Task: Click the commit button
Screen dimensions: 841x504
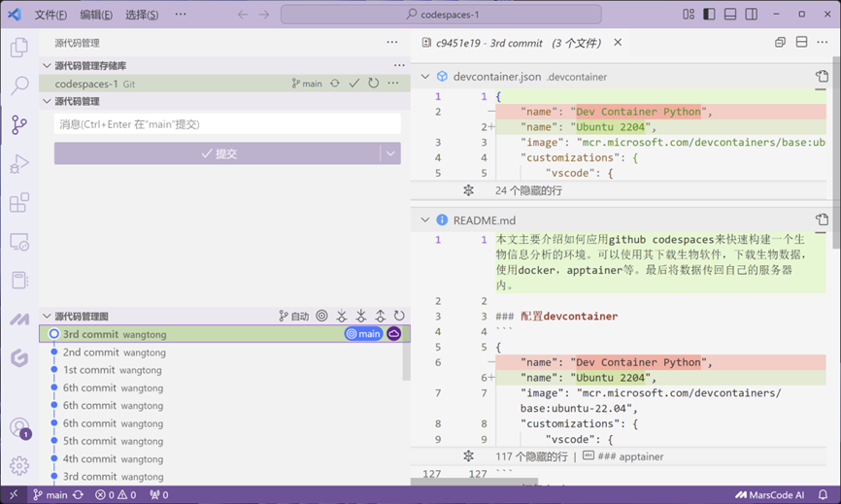Action: pyautogui.click(x=218, y=153)
